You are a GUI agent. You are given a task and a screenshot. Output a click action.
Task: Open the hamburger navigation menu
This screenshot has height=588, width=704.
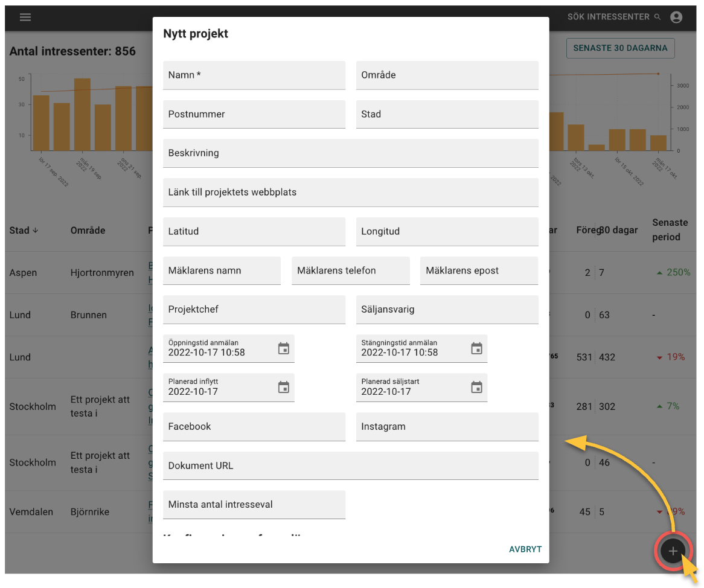click(25, 17)
